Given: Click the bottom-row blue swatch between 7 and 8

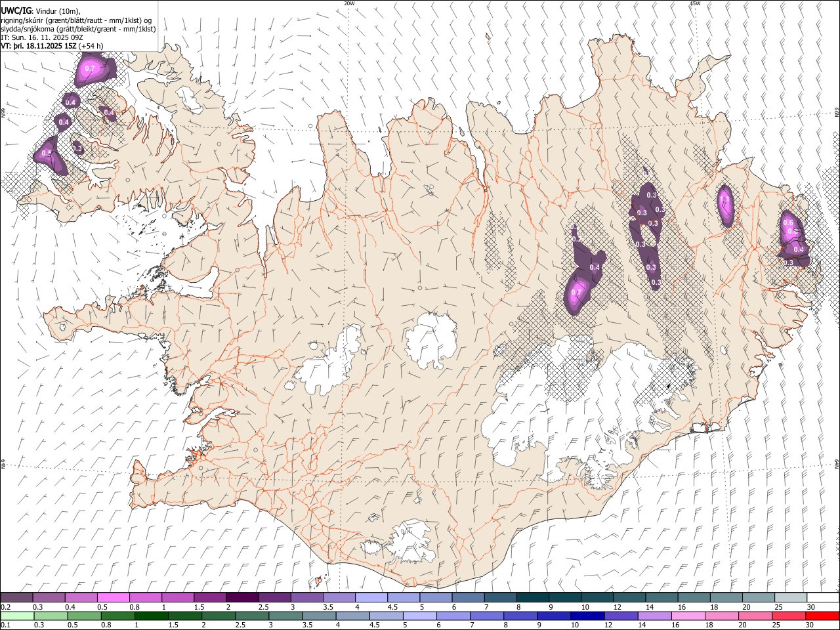Looking at the screenshot, I should click(487, 616).
